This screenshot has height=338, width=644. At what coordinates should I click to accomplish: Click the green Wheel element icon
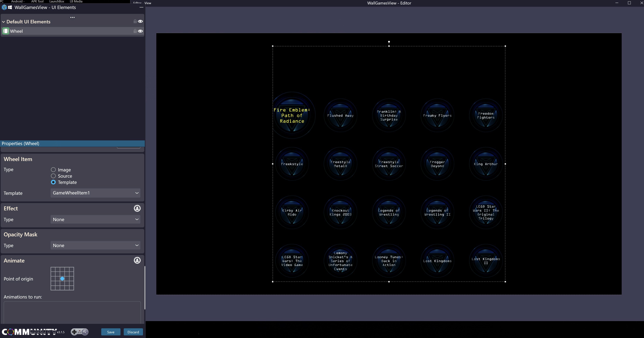coord(6,31)
